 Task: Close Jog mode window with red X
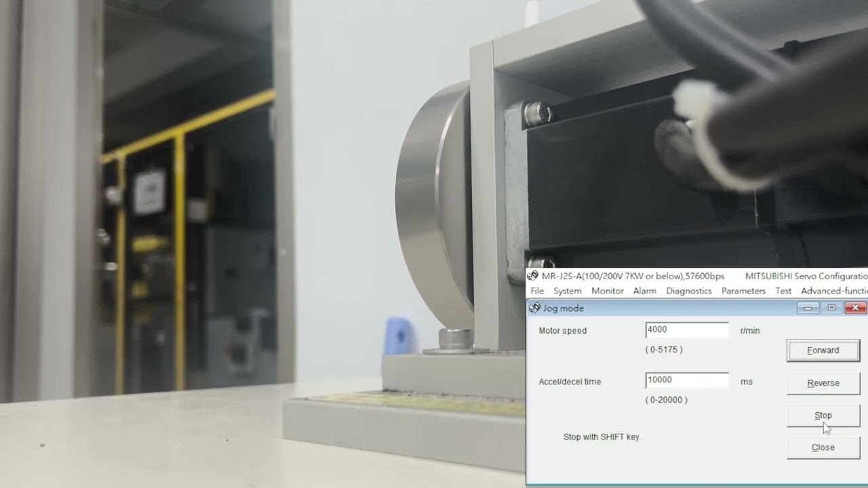pos(855,308)
